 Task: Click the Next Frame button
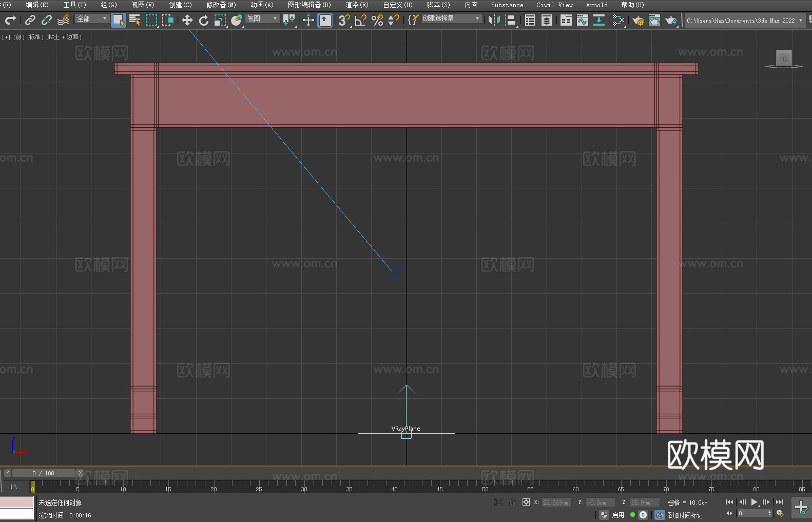point(766,502)
